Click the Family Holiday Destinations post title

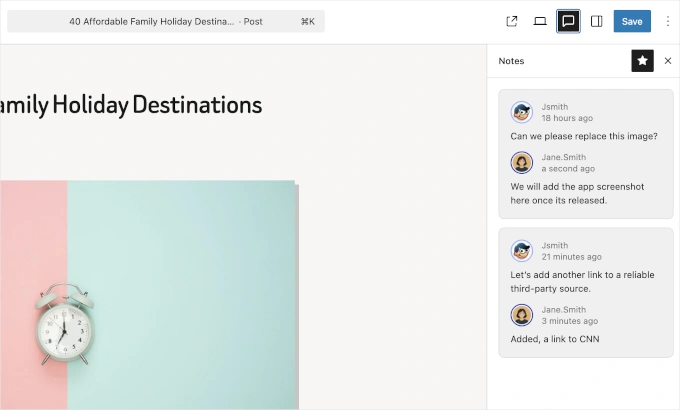(x=131, y=104)
